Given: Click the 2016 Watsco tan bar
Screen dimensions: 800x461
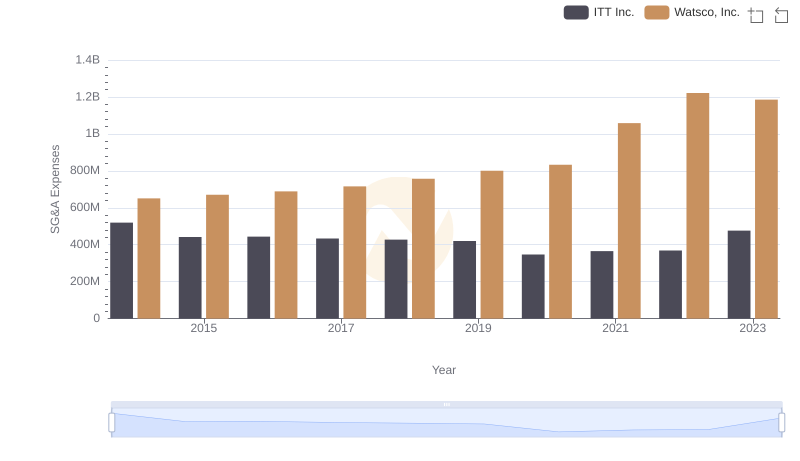Looking at the screenshot, I should pos(286,255).
